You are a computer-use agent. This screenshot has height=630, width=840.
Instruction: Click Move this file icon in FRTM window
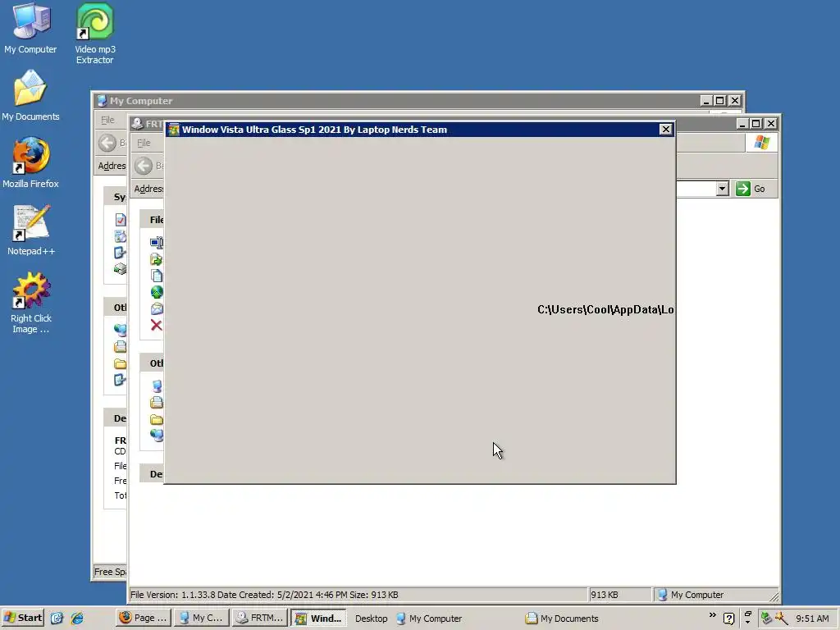tap(157, 260)
